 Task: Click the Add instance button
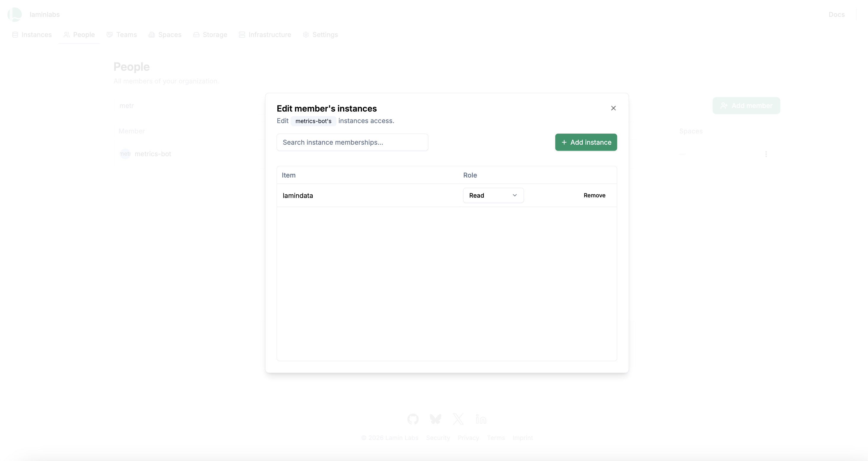[x=586, y=142]
